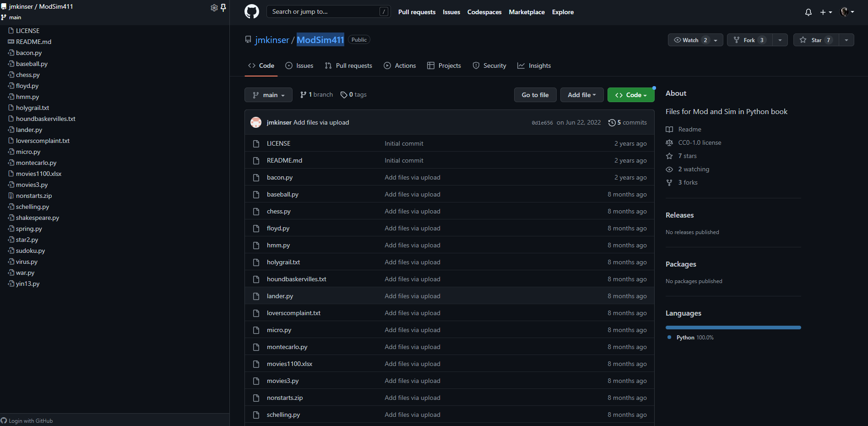Viewport: 868px width, 426px height.
Task: Click the 7 stars star icon
Action: [669, 156]
